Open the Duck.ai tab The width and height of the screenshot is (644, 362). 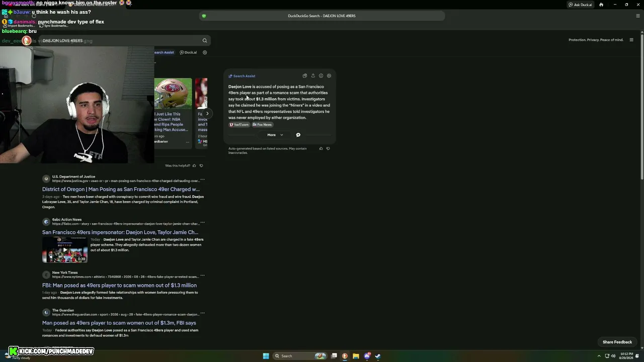pos(189,52)
